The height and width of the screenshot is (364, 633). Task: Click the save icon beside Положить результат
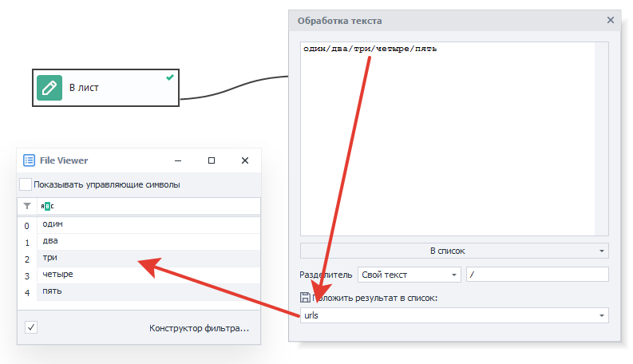(x=305, y=298)
